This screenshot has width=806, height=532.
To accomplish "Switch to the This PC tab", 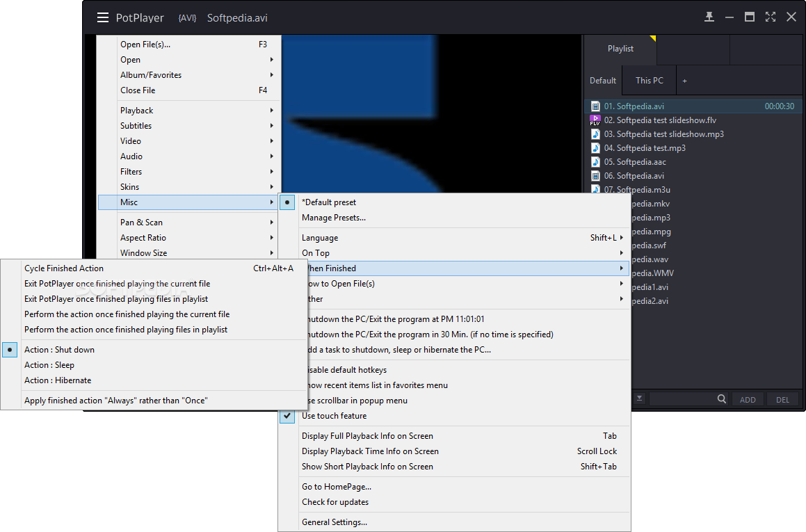I will pos(650,81).
